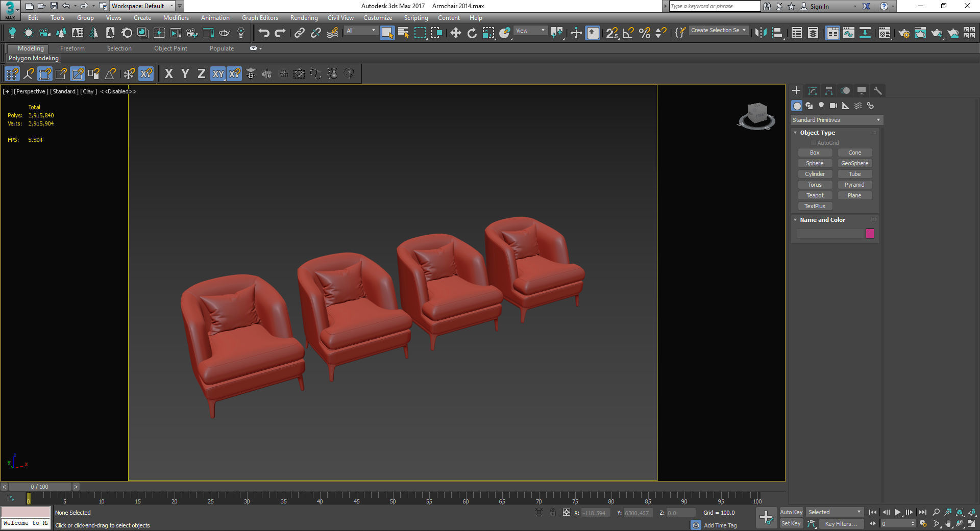Open the Modifiers menu
Image resolution: width=980 pixels, height=531 pixels.
(176, 18)
